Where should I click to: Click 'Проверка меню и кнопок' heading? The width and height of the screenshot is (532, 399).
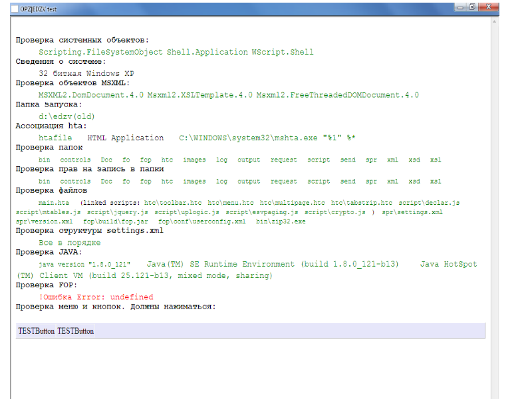70,307
